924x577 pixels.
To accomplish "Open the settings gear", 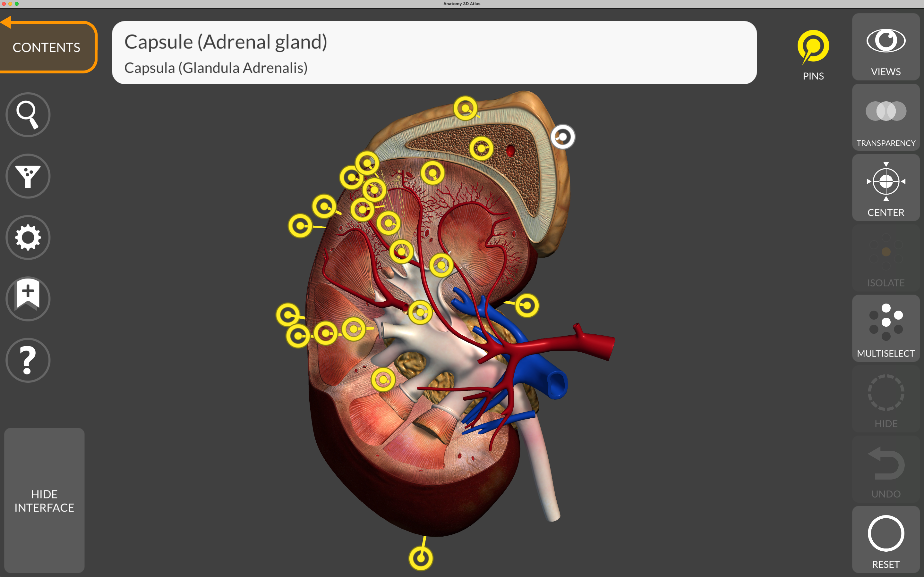I will click(x=28, y=237).
